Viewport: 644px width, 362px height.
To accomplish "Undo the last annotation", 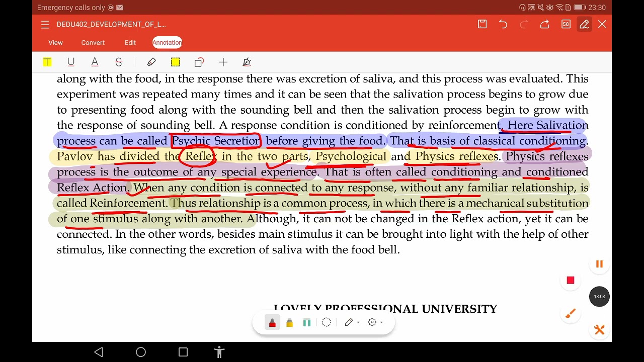I will point(503,24).
